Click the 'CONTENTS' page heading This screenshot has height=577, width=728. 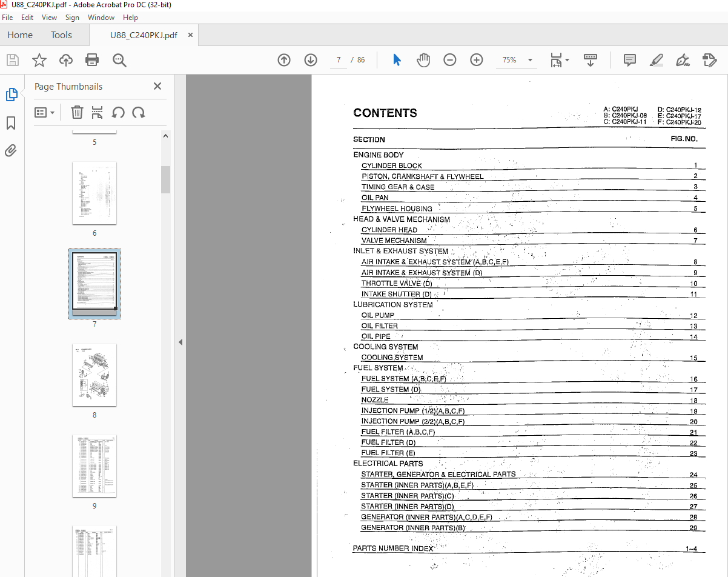click(385, 113)
